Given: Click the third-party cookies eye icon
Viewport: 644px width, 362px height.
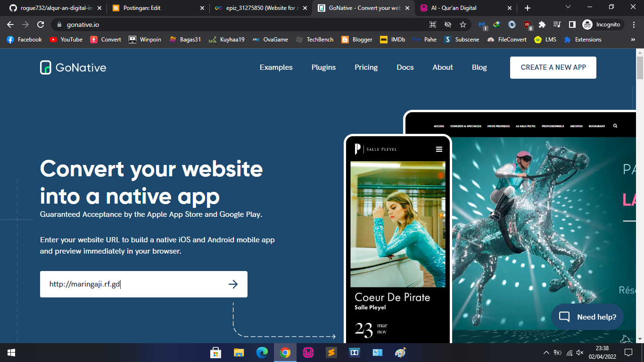Looking at the screenshot, I should click(x=448, y=25).
